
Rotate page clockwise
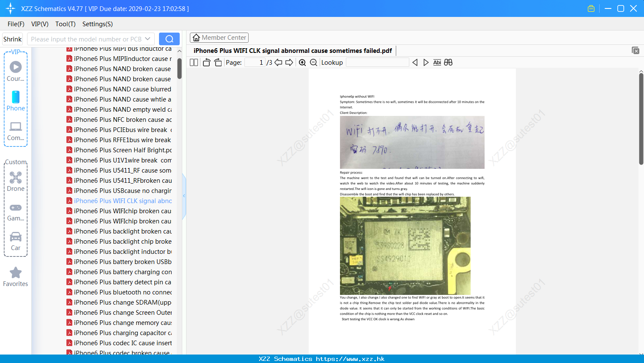(218, 63)
